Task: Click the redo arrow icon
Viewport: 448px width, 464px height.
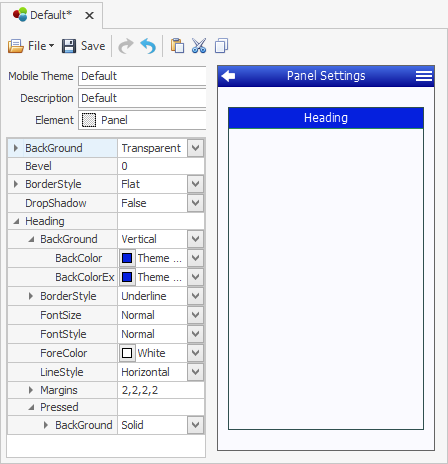Action: [x=126, y=46]
